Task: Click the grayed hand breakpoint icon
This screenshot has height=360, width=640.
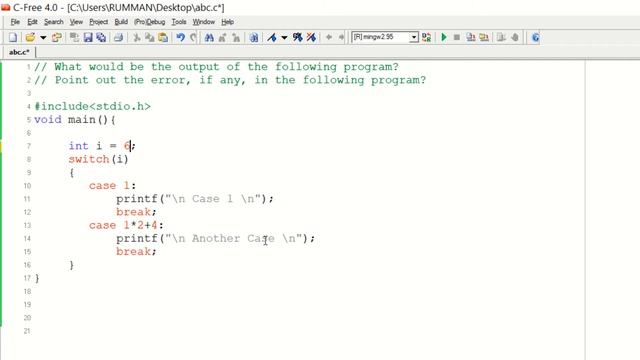Action: [515, 38]
